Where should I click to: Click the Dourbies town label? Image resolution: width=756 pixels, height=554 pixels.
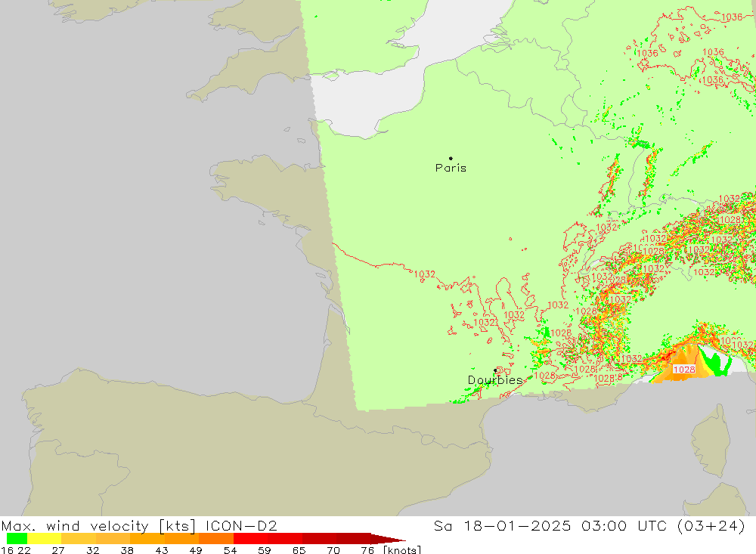(495, 380)
